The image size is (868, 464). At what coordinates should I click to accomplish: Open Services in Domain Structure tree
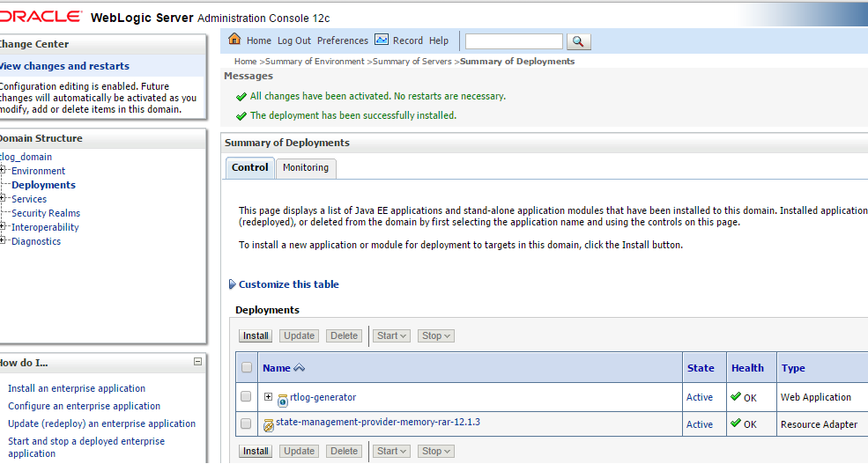[x=29, y=199]
